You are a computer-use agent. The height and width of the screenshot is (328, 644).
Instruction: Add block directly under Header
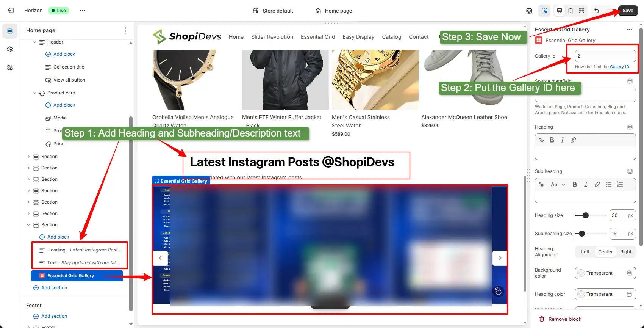pyautogui.click(x=60, y=54)
